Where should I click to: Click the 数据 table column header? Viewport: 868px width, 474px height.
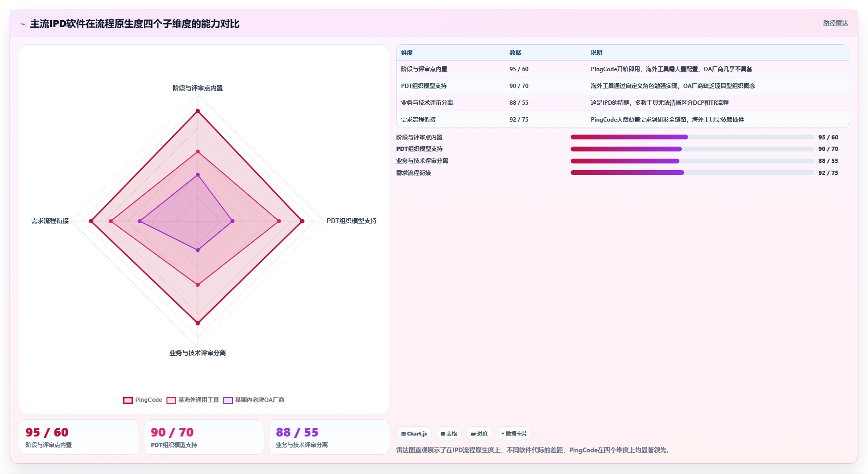pyautogui.click(x=515, y=53)
